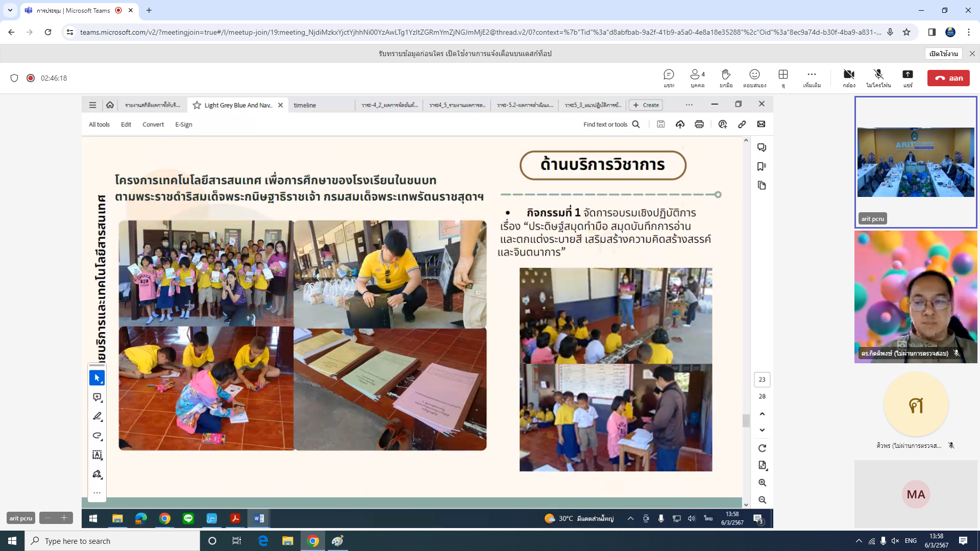The width and height of the screenshot is (980, 551).
Task: Click the notification enable button in banner
Action: [943, 54]
